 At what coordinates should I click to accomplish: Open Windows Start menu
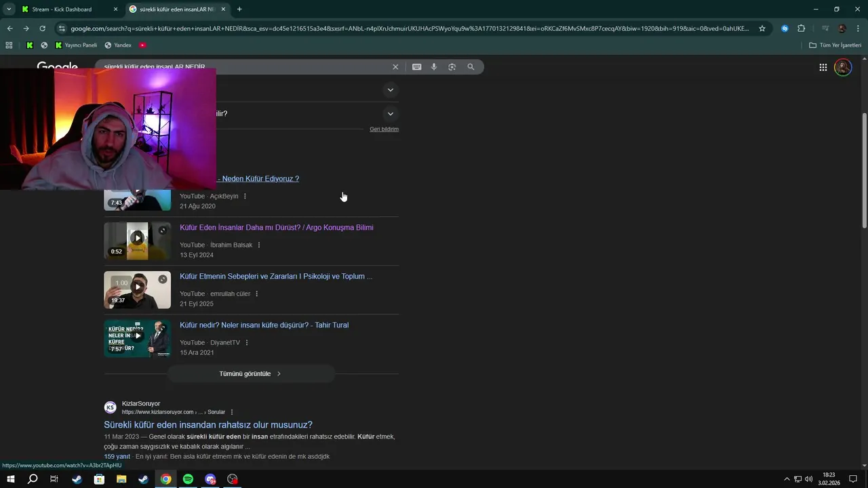(10, 479)
